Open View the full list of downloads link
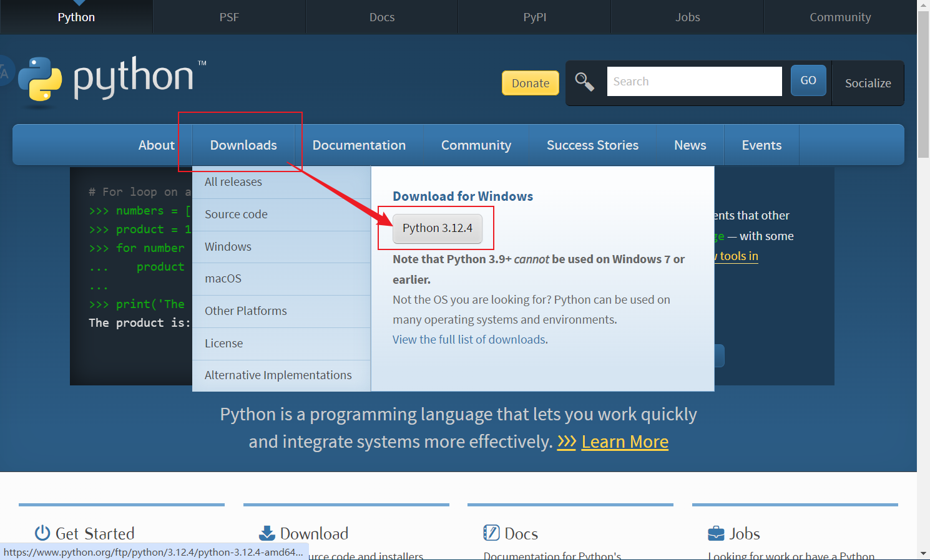The image size is (930, 560). pos(470,340)
